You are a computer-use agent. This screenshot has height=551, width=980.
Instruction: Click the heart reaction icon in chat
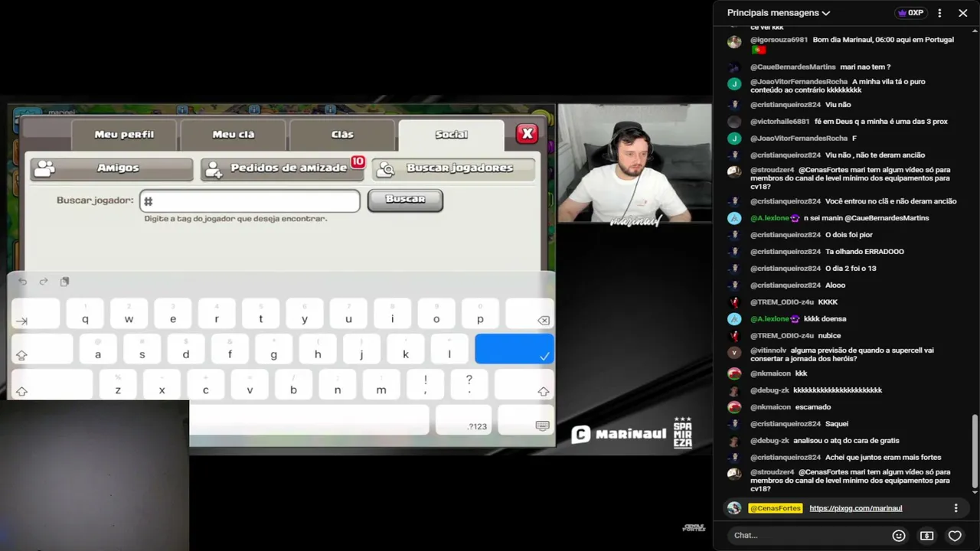(x=955, y=536)
